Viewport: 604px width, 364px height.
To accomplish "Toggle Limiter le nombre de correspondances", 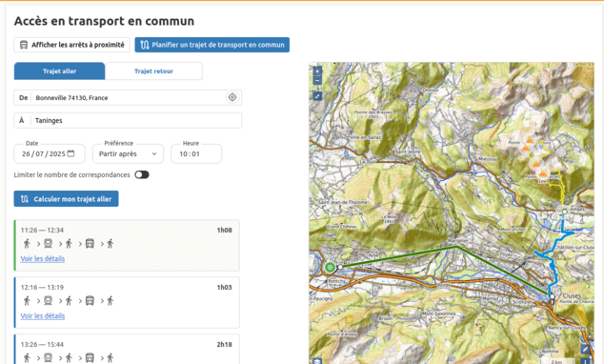I will (142, 175).
